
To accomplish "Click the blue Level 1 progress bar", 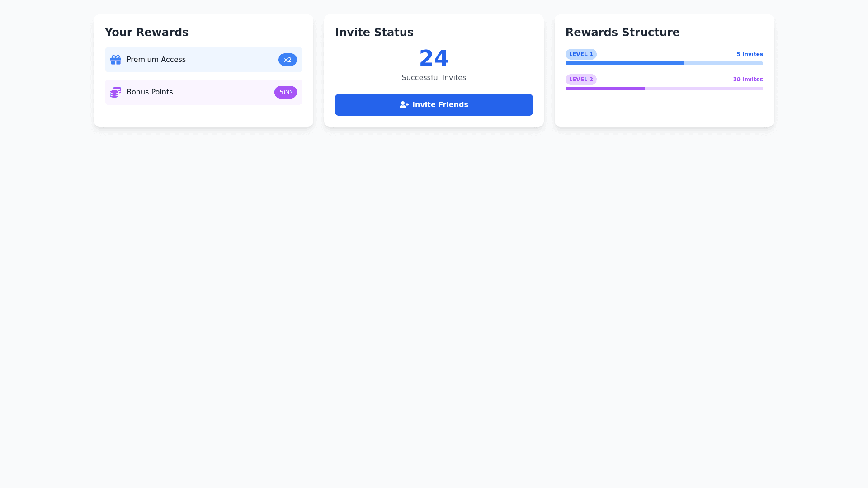I will coord(624,63).
